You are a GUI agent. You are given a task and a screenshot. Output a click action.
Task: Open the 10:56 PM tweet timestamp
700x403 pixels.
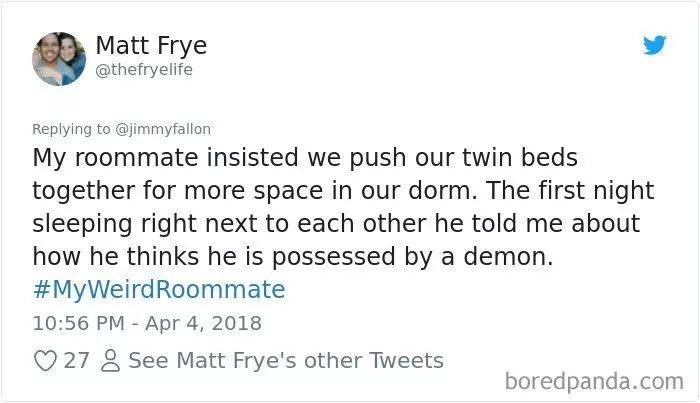click(x=79, y=323)
